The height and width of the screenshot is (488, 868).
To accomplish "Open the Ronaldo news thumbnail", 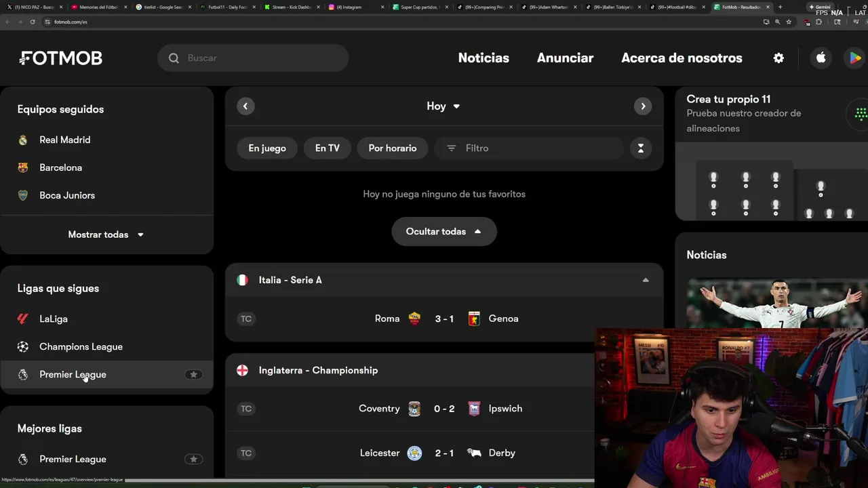I will point(777,304).
